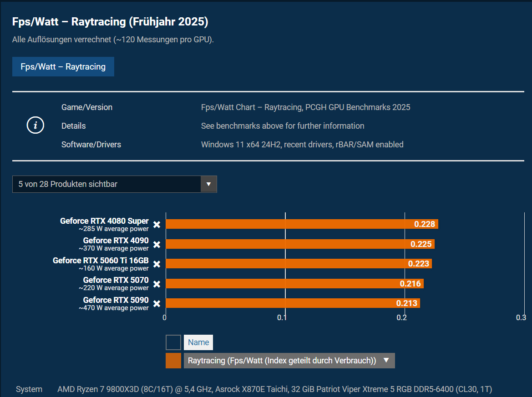Click the 'Geforce RTX 5060 Ti 16GB' label
The width and height of the screenshot is (532, 397).
pyautogui.click(x=101, y=261)
